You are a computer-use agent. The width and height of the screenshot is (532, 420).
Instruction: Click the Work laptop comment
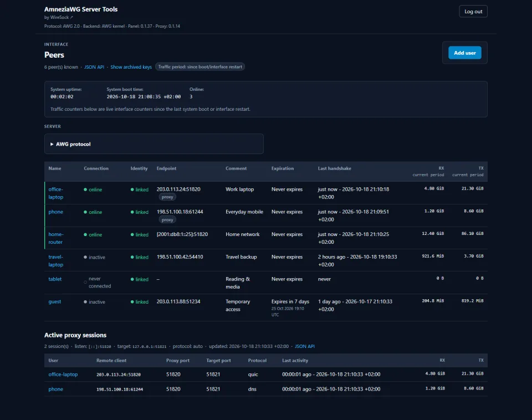click(x=239, y=189)
